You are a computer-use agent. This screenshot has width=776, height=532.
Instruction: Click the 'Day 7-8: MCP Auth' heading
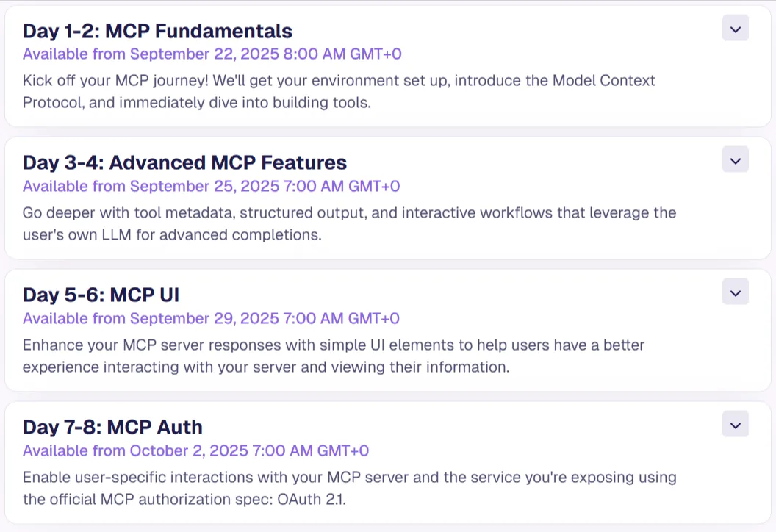point(113,427)
